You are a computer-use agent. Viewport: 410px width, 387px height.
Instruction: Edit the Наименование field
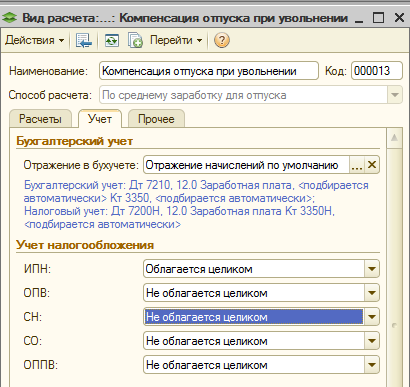coord(209,71)
